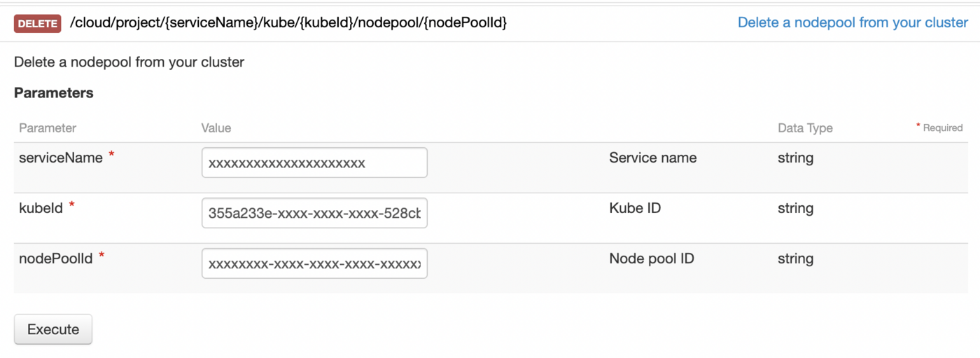Click the 'Kube ID' description text
Viewport: 980px width, 358px height.
[635, 208]
